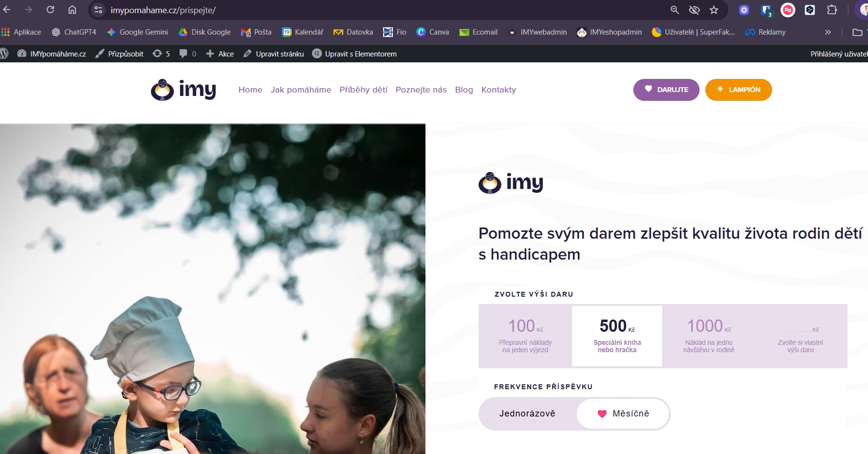This screenshot has width=868, height=454.
Task: Select the 1000 Kč donation amount
Action: (709, 336)
